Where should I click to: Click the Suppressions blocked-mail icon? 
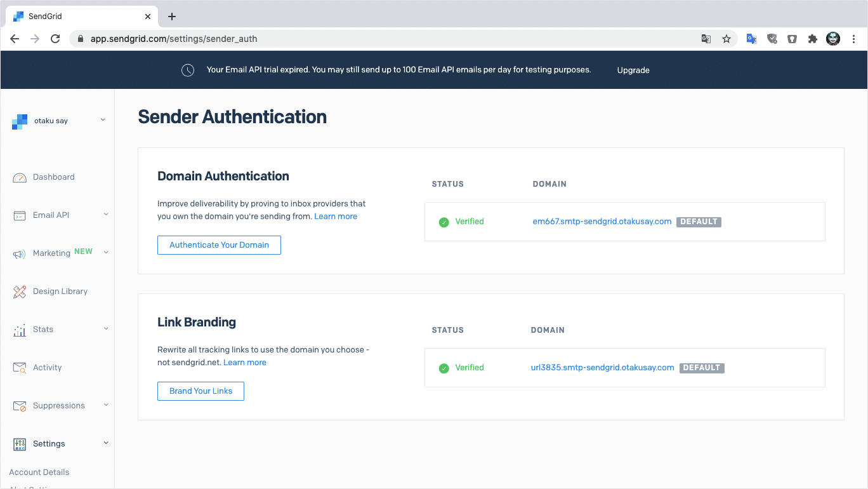(20, 406)
